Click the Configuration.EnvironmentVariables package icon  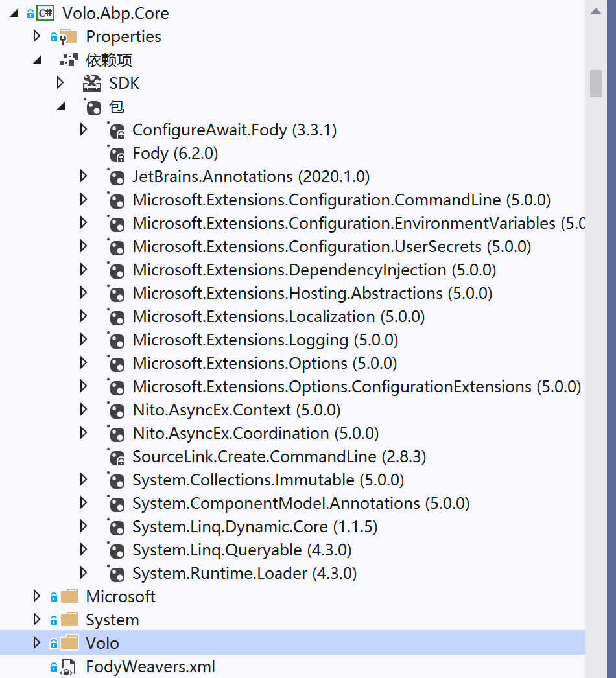(116, 224)
